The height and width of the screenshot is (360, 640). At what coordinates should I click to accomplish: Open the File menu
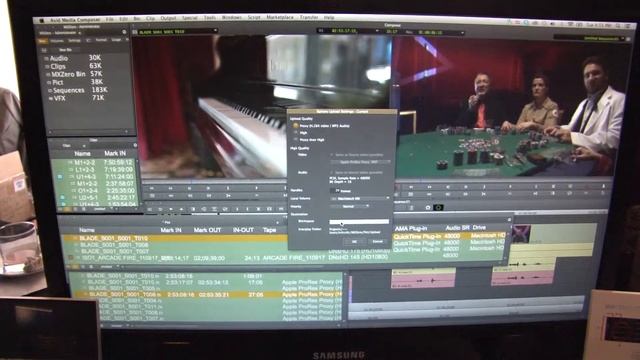coord(109,19)
